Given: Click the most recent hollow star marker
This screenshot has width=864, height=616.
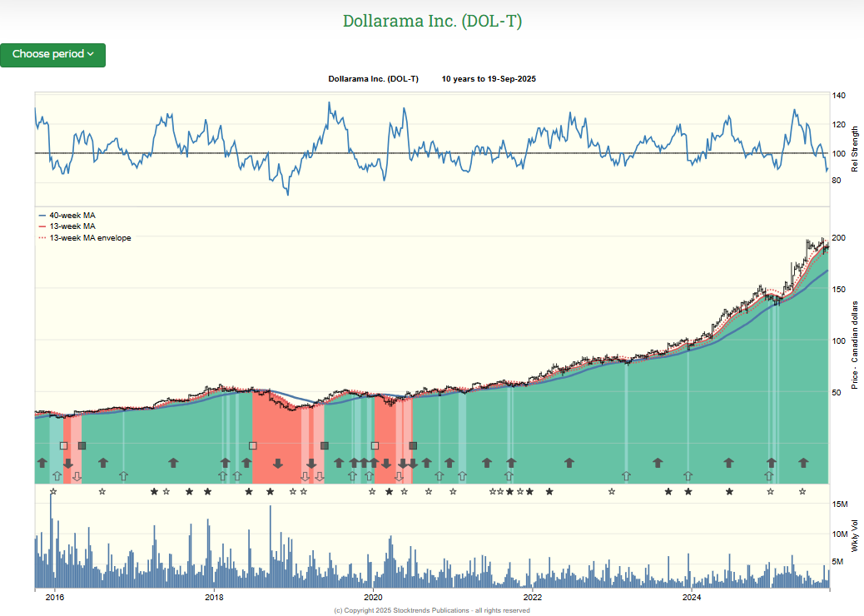Looking at the screenshot, I should (802, 491).
